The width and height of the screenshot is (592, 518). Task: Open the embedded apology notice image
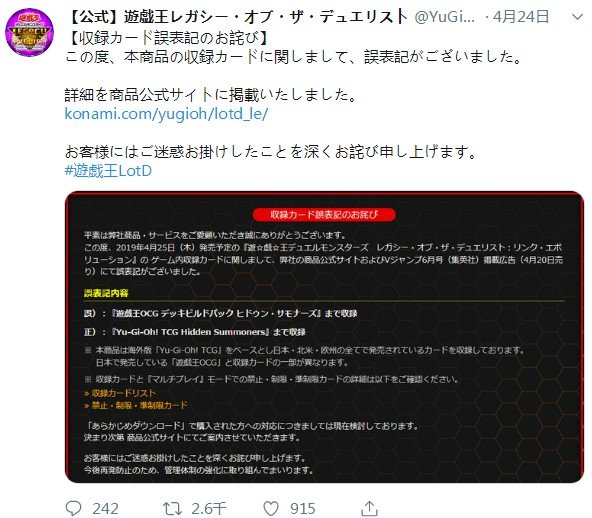(x=324, y=337)
